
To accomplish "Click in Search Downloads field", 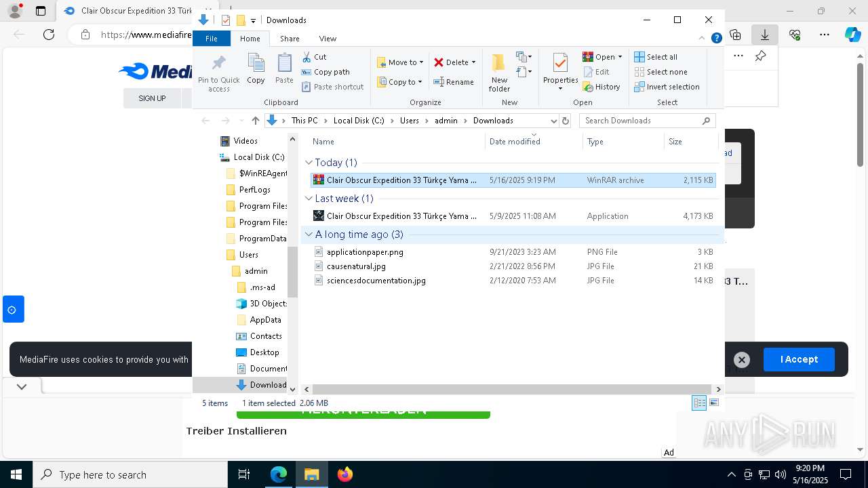I will pyautogui.click(x=647, y=121).
